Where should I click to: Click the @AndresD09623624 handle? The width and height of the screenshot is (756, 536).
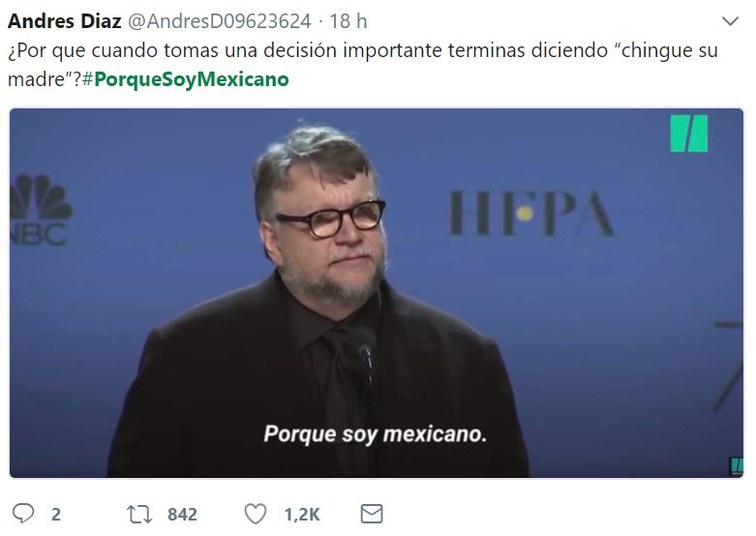(220, 21)
